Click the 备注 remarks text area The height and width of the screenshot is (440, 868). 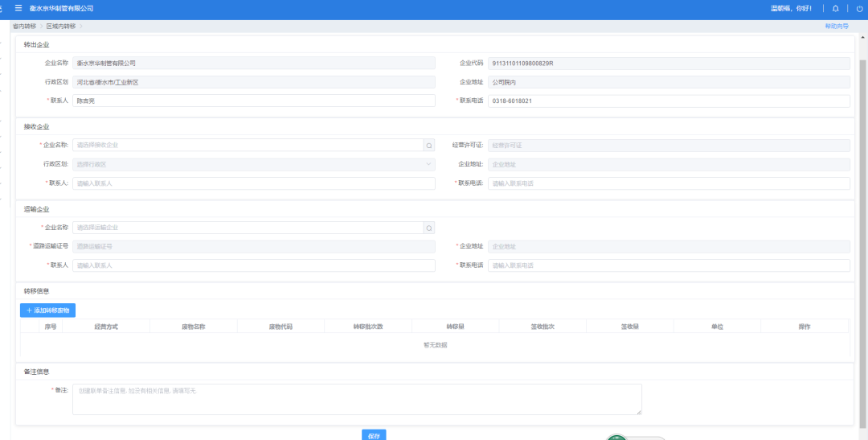pos(357,399)
